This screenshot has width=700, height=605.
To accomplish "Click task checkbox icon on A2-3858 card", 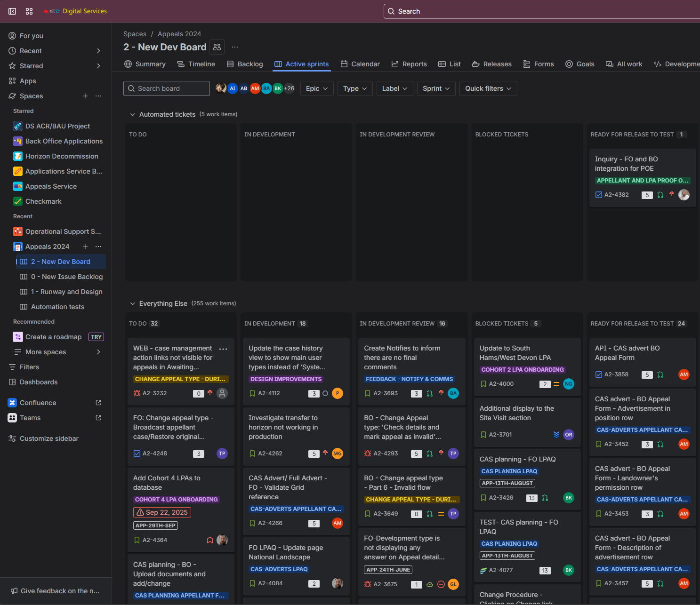I will 599,374.
